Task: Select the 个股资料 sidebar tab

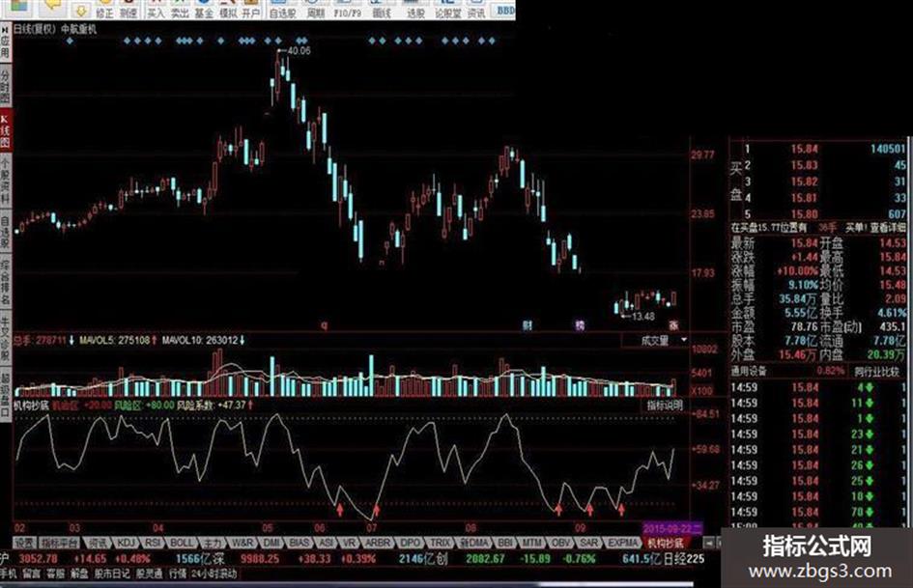Action: coord(5,180)
